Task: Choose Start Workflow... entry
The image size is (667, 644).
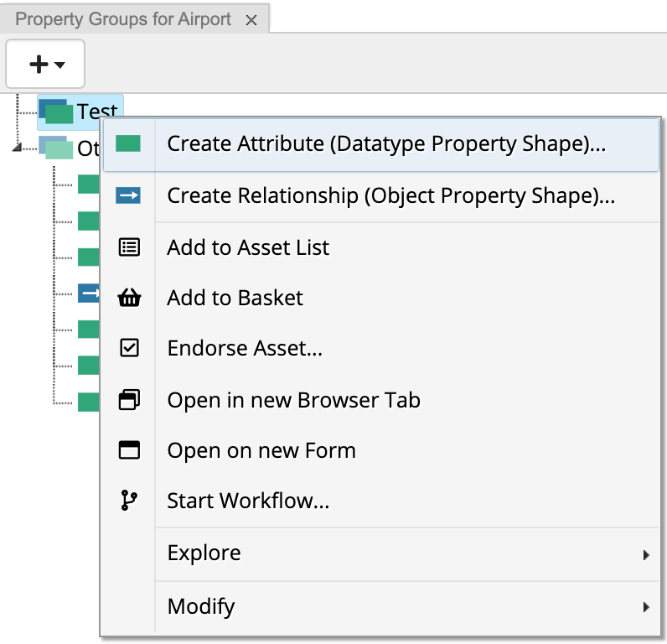Action: [x=381, y=501]
